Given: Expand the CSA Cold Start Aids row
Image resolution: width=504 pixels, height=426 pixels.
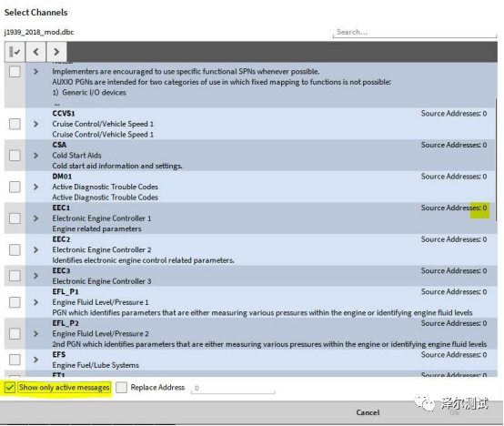Looking at the screenshot, I should coord(35,156).
